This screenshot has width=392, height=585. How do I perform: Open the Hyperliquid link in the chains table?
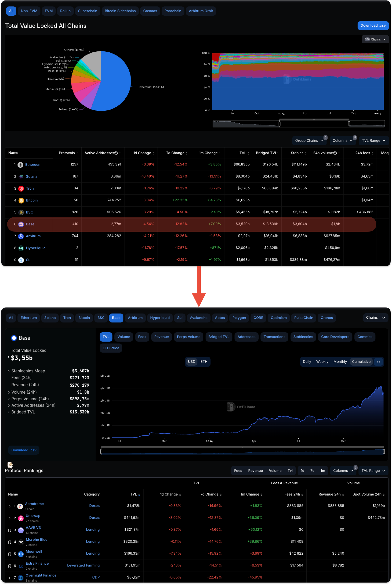[36, 248]
